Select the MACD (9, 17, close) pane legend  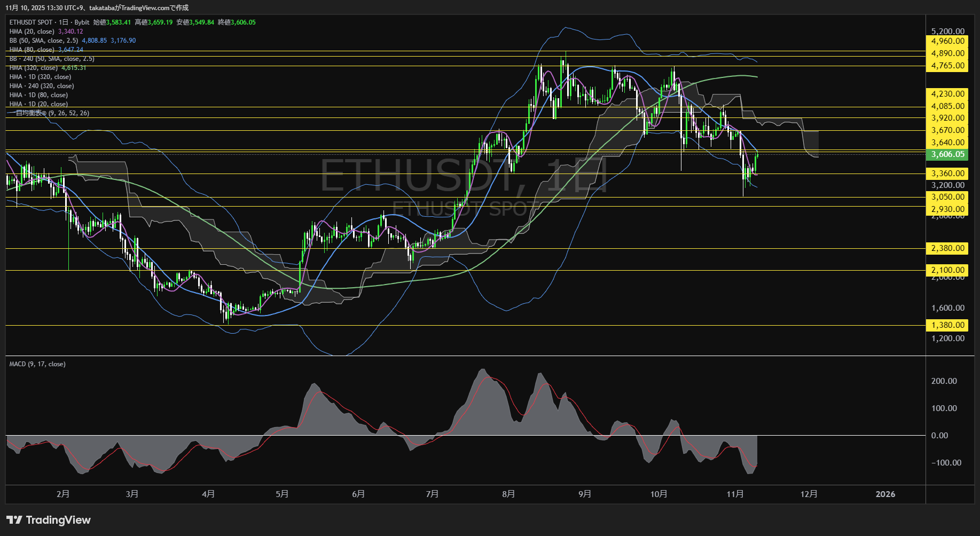[x=37, y=364]
